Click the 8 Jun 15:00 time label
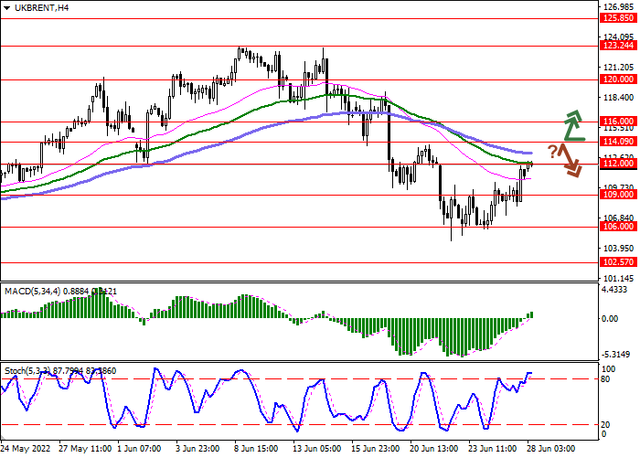The width and height of the screenshot is (640, 457). pyautogui.click(x=256, y=449)
